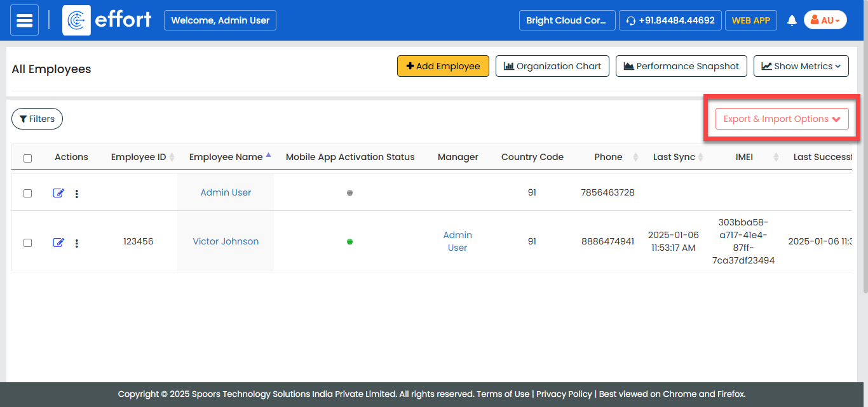The image size is (868, 407).
Task: Select the Victor Johnson row checkbox
Action: [27, 243]
